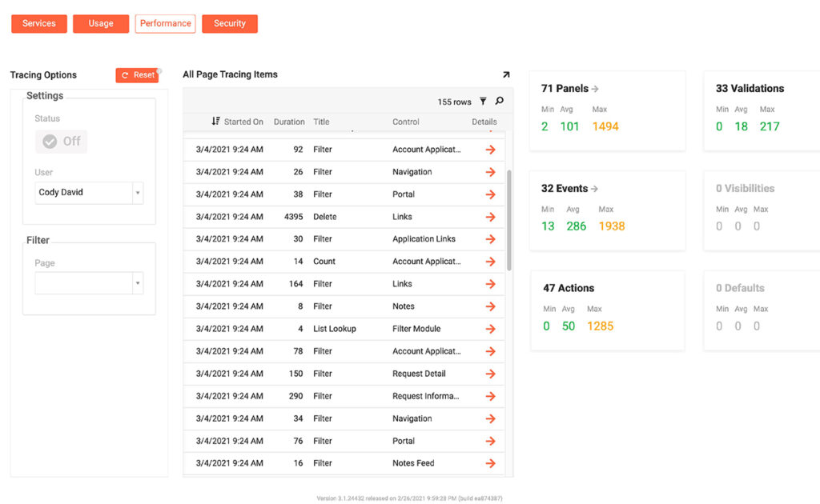Image resolution: width=820 pixels, height=504 pixels.
Task: Sort table by Started On column
Action: [x=238, y=122]
